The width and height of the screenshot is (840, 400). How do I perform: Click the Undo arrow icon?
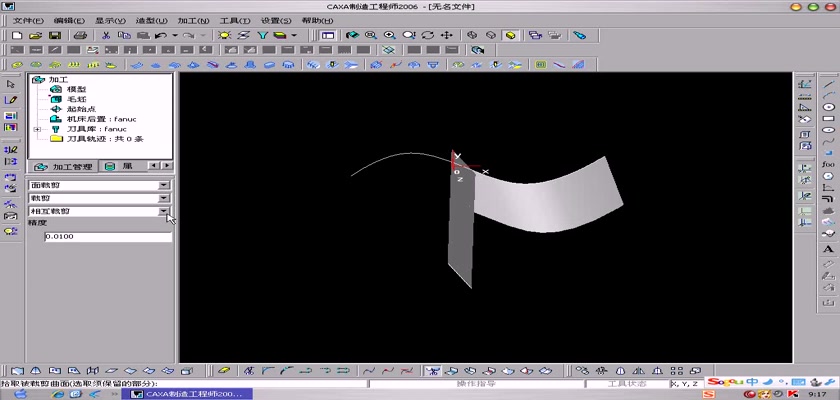click(x=161, y=35)
